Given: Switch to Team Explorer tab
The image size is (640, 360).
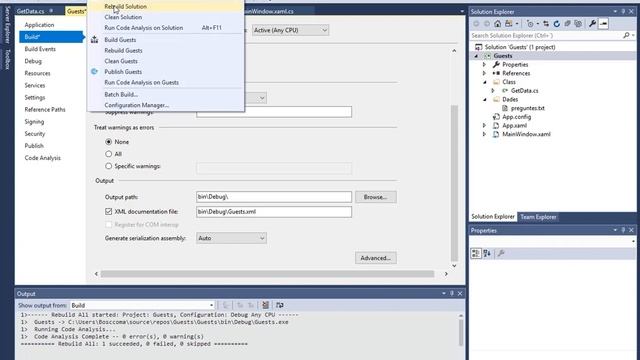Looking at the screenshot, I should 538,217.
